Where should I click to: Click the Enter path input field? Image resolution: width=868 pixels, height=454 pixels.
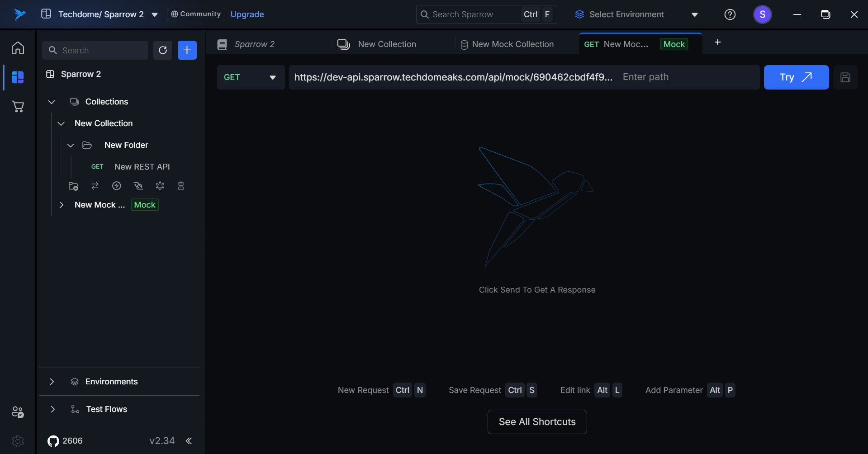(x=688, y=77)
